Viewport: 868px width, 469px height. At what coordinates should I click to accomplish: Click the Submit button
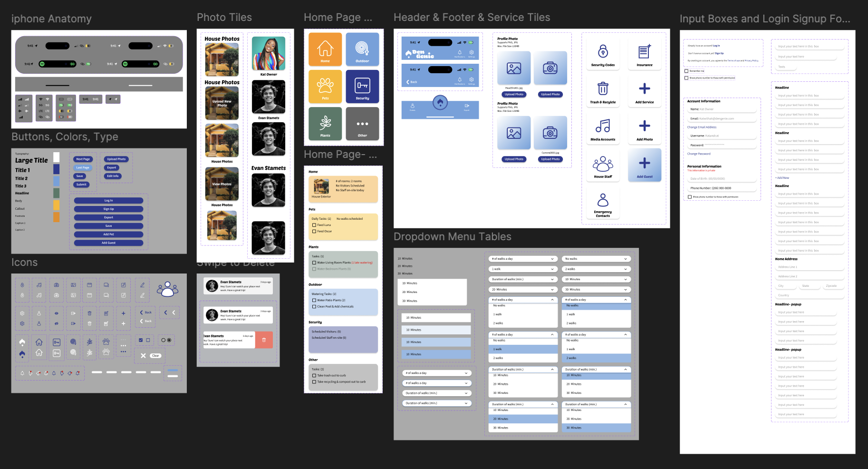[x=82, y=185]
